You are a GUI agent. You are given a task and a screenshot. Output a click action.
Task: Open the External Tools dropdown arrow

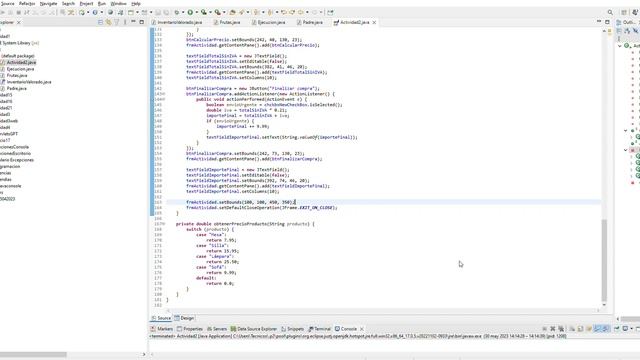point(224,12)
